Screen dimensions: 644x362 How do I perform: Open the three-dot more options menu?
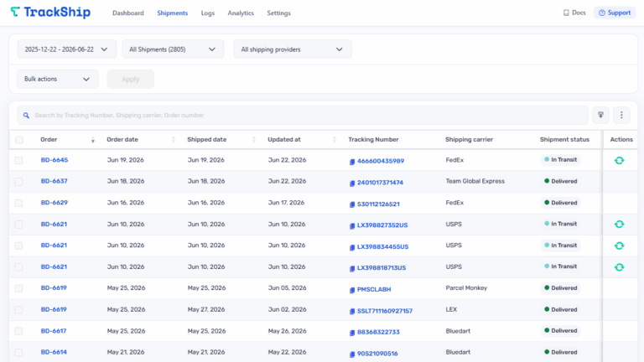pos(621,115)
